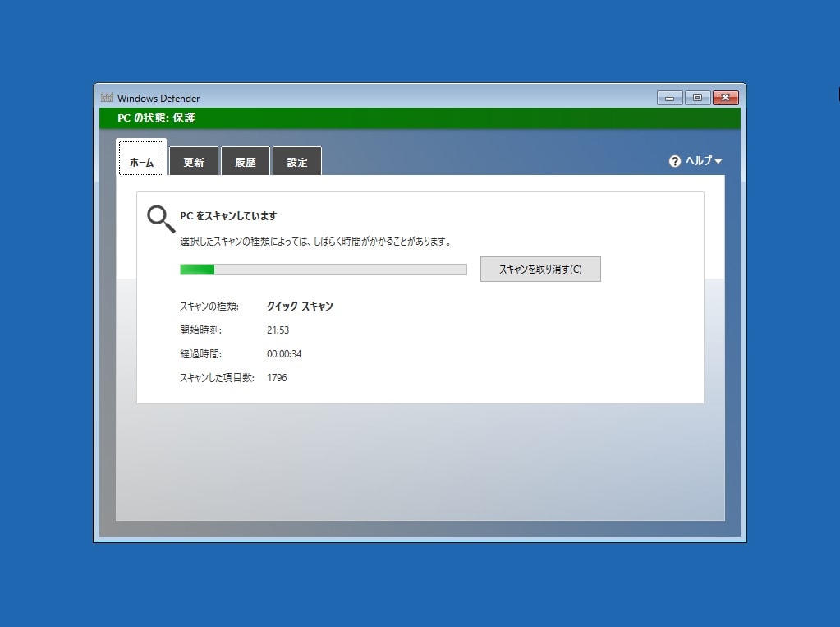Viewport: 840px width, 627px height.
Task: Click the スキャンの種類: label
Action: (209, 307)
